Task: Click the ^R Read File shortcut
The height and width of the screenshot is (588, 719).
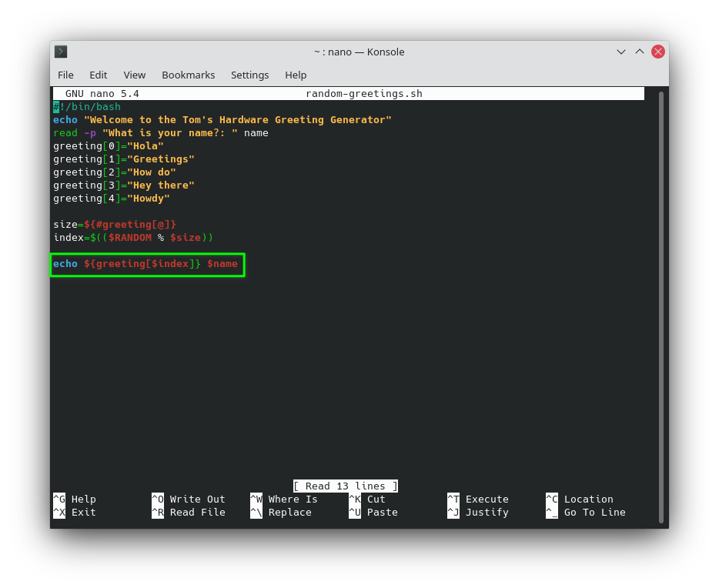Action: coord(187,512)
